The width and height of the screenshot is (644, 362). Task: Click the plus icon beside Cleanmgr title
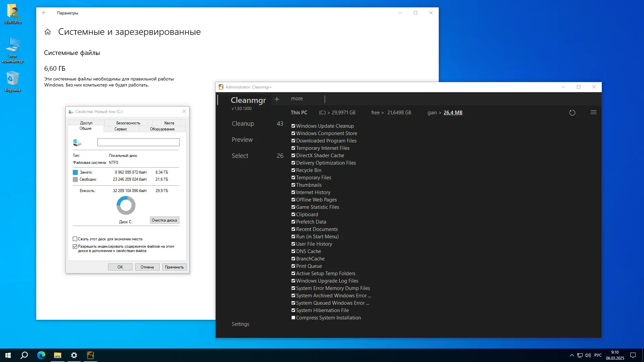tap(277, 99)
